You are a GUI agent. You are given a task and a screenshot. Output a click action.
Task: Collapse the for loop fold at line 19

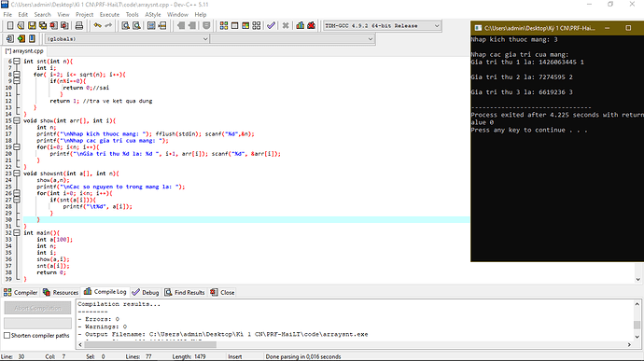pyautogui.click(x=17, y=147)
